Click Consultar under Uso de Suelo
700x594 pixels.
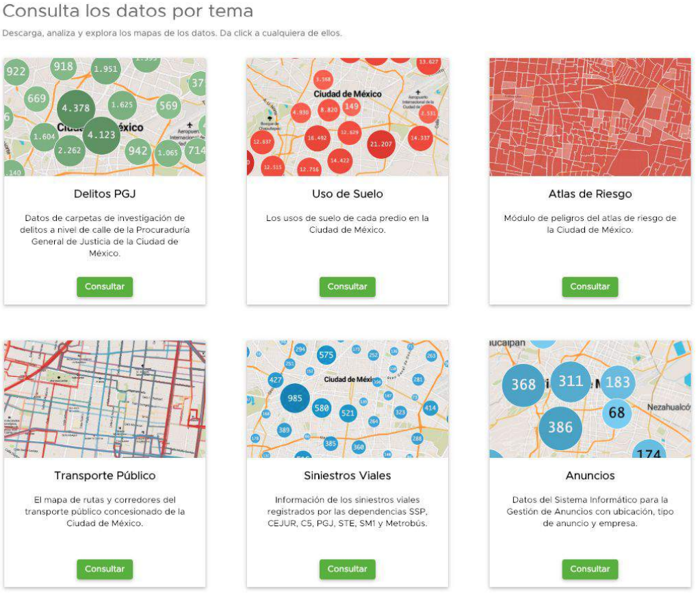pos(347,287)
